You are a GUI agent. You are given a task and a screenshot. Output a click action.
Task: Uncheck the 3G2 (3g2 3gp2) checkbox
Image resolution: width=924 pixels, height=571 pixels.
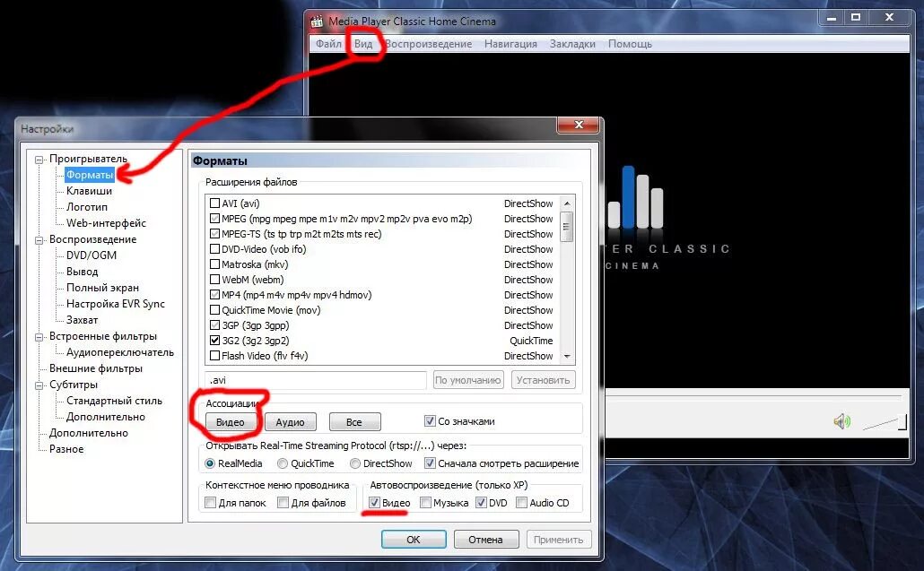214,341
